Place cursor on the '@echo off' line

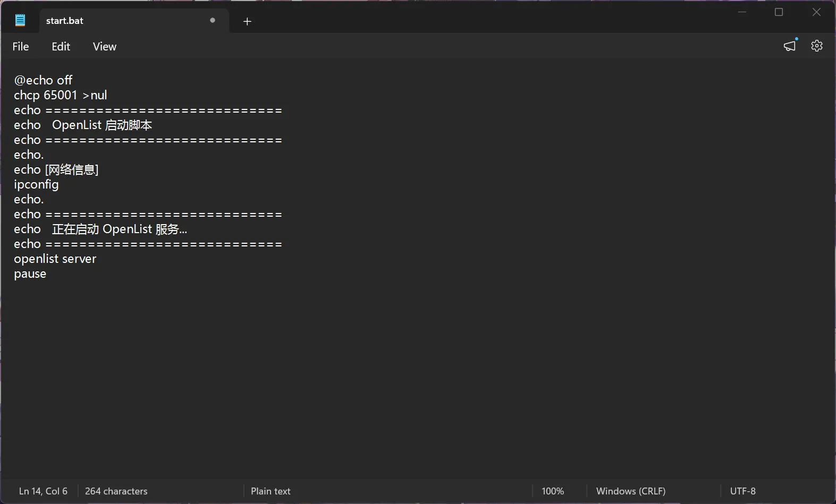tap(43, 80)
